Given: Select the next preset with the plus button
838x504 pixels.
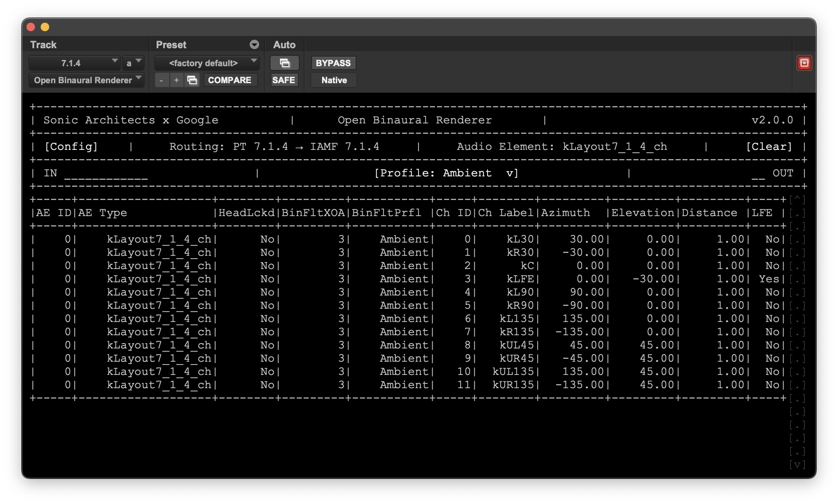Looking at the screenshot, I should pos(176,80).
